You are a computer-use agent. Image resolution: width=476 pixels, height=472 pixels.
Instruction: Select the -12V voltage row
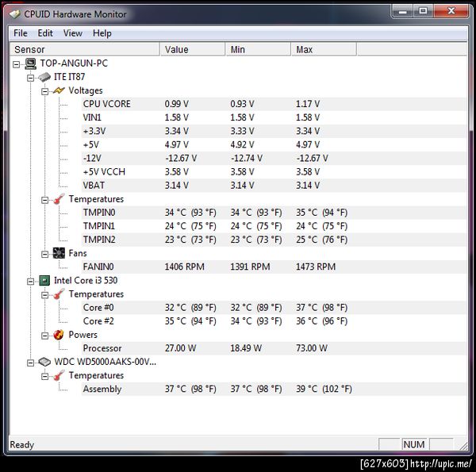tap(274, 158)
